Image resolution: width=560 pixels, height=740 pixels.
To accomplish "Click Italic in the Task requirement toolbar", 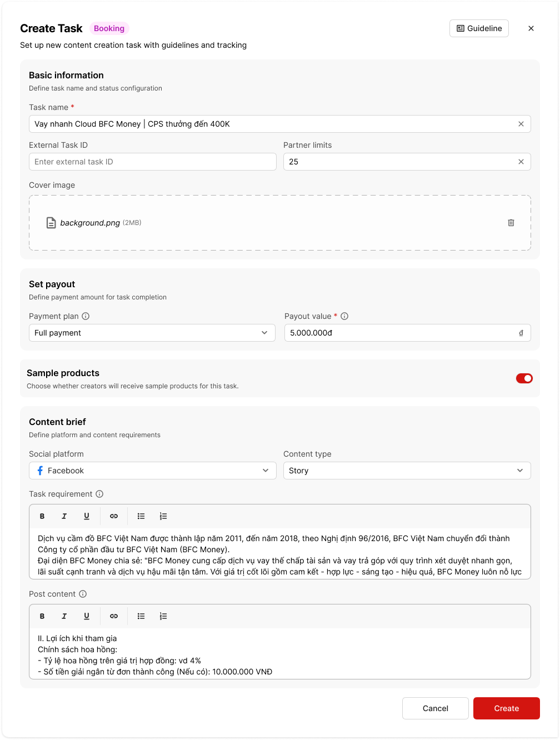I will pos(64,516).
